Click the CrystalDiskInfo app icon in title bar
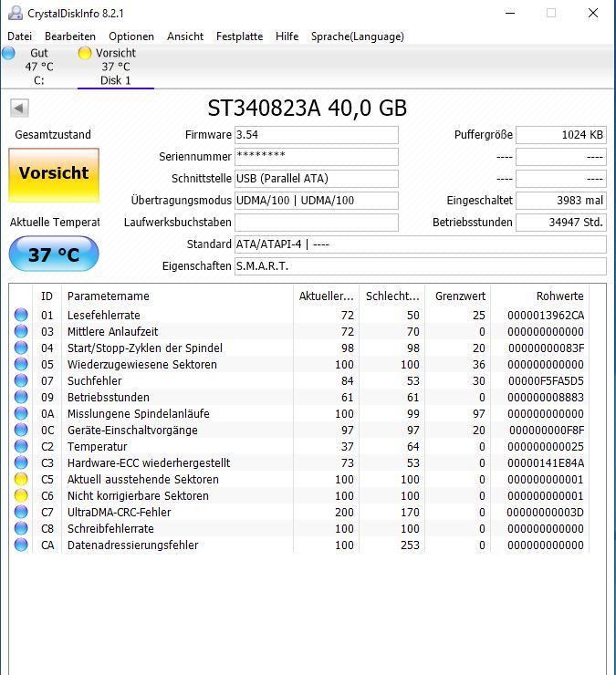 (x=16, y=14)
